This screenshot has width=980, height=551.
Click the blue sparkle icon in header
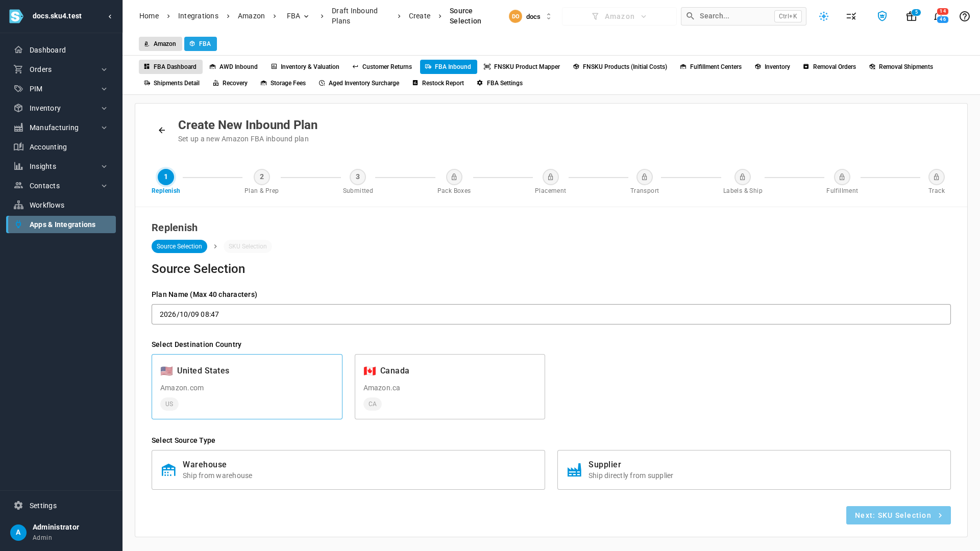tap(824, 16)
